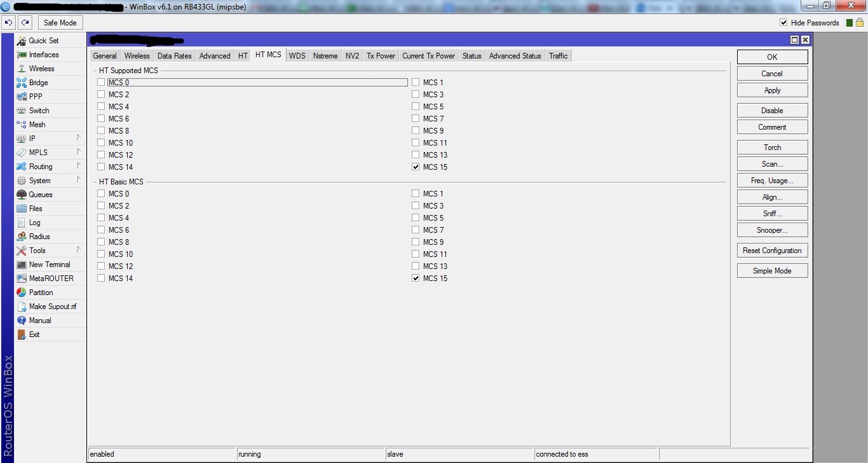Uncheck MCS 15 under HT Supported MCS
Screen dimensions: 868x463
[416, 167]
